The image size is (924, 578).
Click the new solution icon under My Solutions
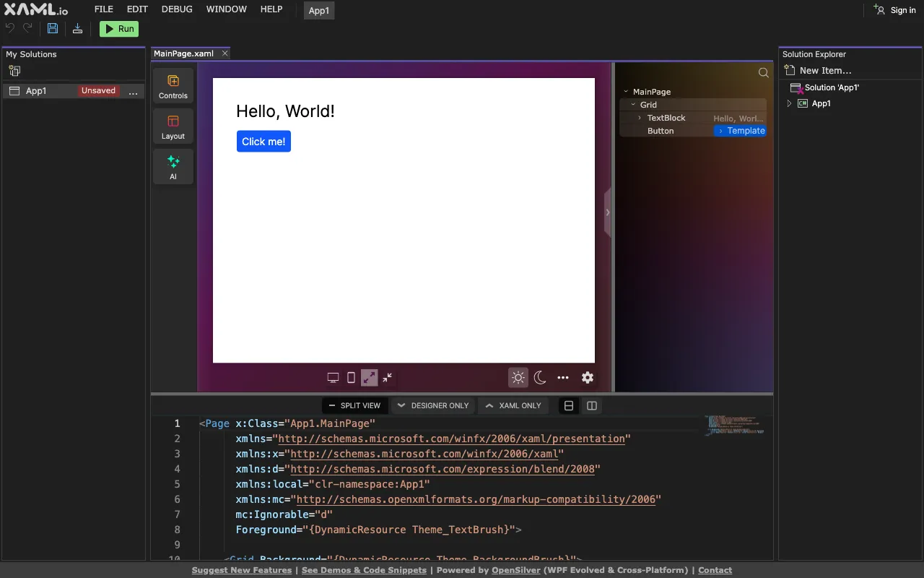14,71
